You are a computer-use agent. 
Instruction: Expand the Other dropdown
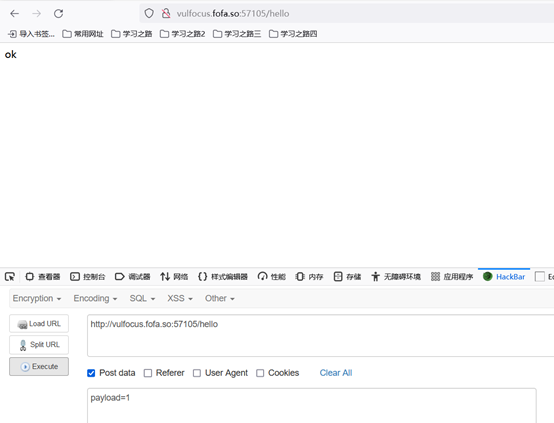click(219, 299)
